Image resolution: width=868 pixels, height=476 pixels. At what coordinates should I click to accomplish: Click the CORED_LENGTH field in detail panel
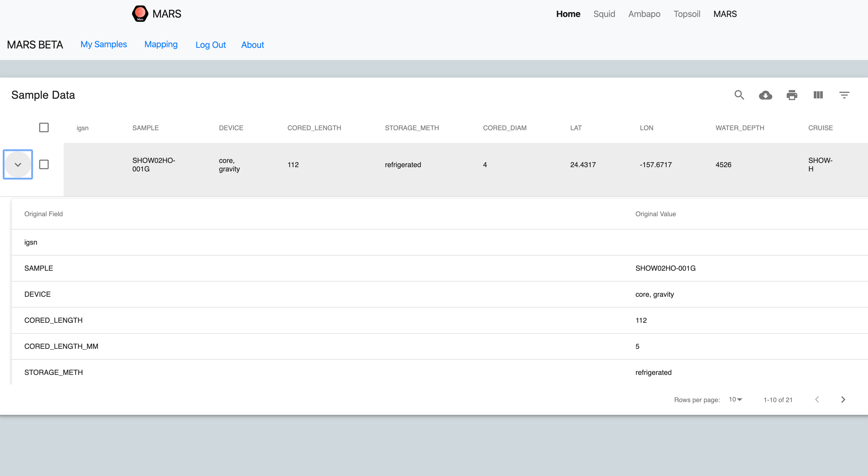(53, 320)
